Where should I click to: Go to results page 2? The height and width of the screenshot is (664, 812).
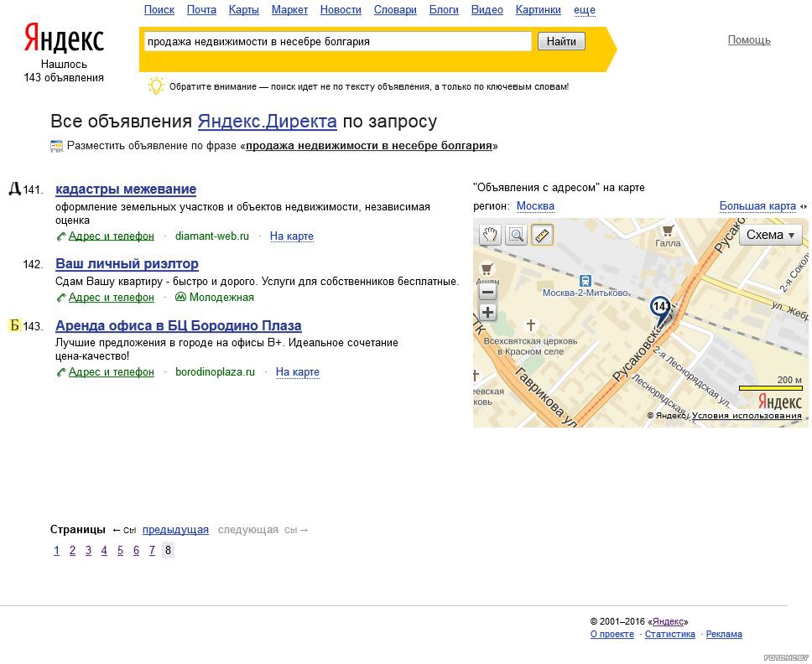pyautogui.click(x=72, y=550)
